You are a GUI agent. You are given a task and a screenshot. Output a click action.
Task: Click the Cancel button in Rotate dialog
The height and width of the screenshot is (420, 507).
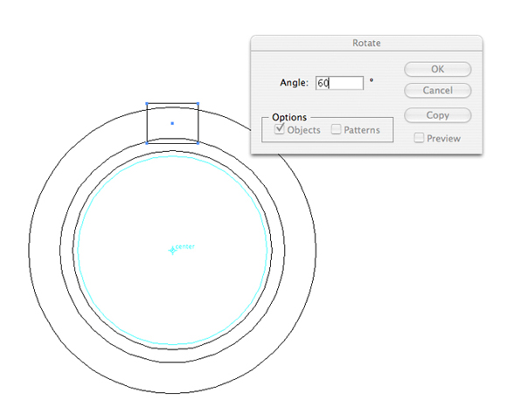click(x=437, y=90)
